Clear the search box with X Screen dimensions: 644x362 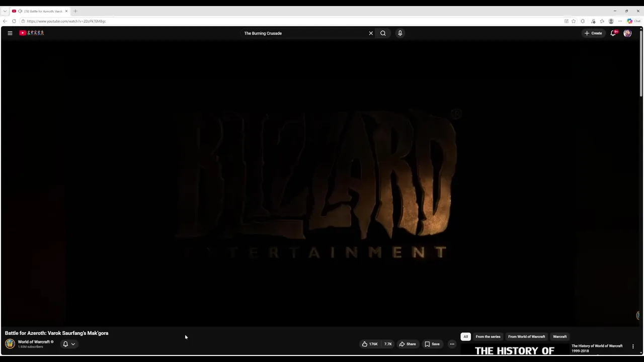[371, 33]
